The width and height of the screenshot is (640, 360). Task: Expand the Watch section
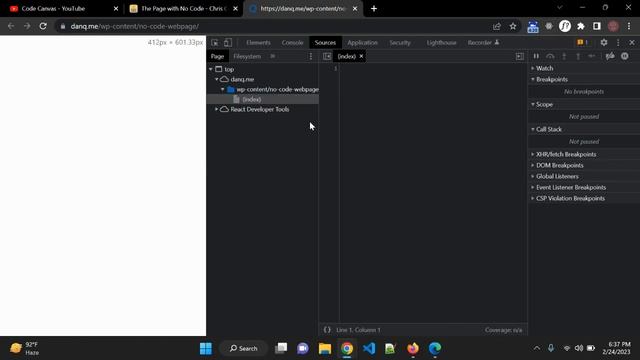[x=544, y=68]
